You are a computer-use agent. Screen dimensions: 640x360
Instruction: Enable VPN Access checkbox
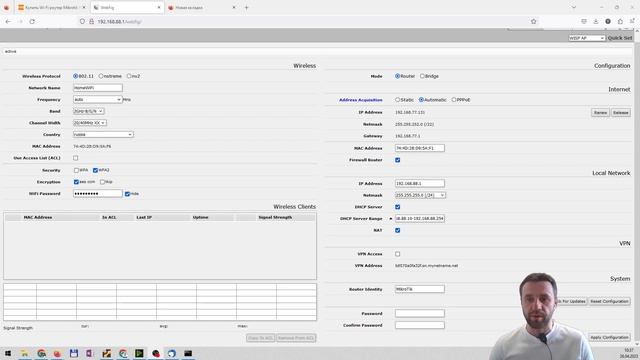tap(398, 254)
